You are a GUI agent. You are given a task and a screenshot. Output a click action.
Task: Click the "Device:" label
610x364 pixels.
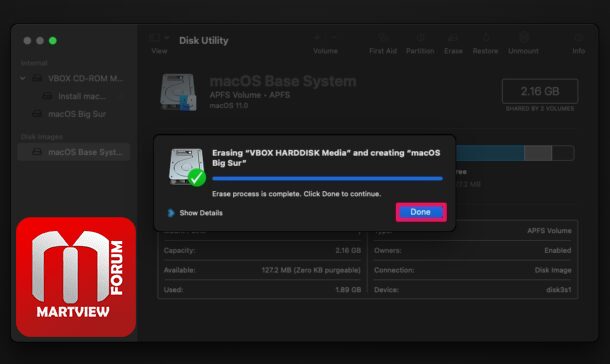[x=386, y=290]
